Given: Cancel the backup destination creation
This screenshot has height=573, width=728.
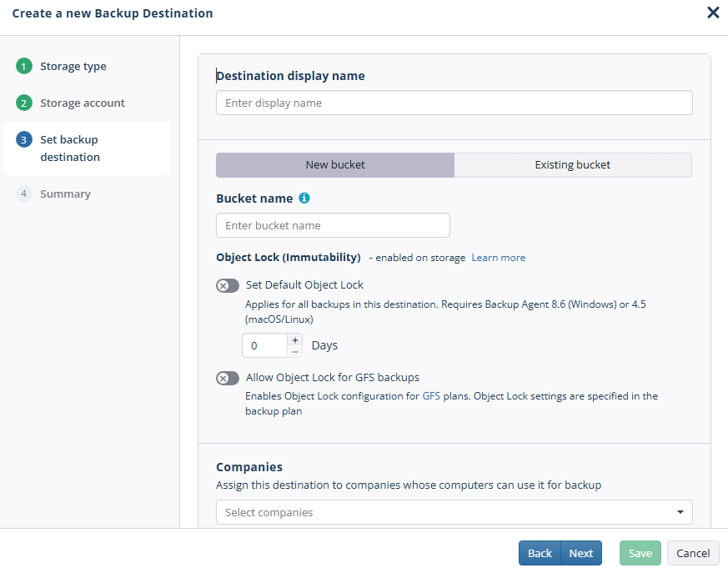Looking at the screenshot, I should coord(693,553).
